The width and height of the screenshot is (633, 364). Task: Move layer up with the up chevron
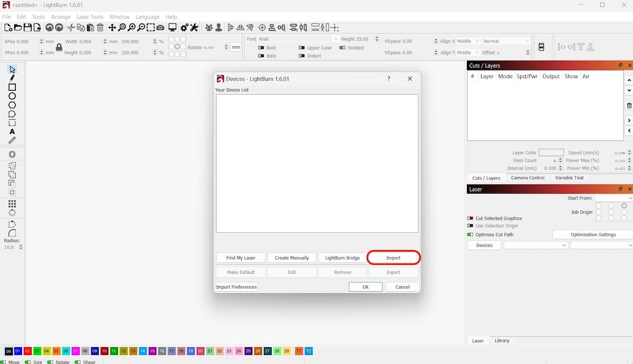click(629, 80)
